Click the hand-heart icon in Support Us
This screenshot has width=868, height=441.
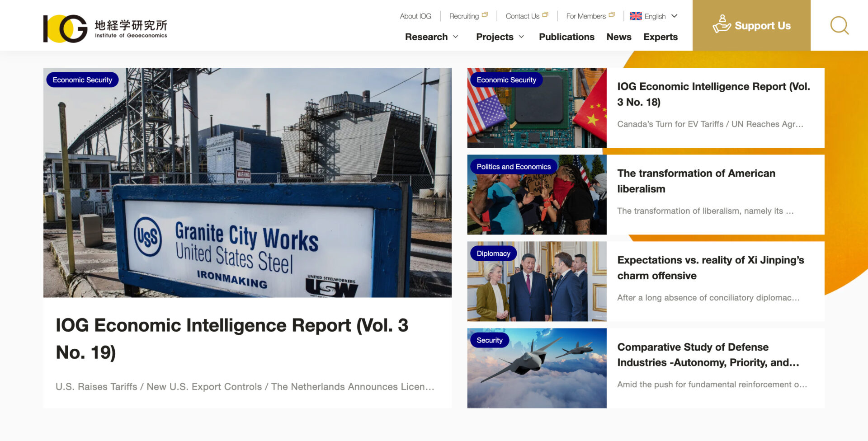[722, 24]
